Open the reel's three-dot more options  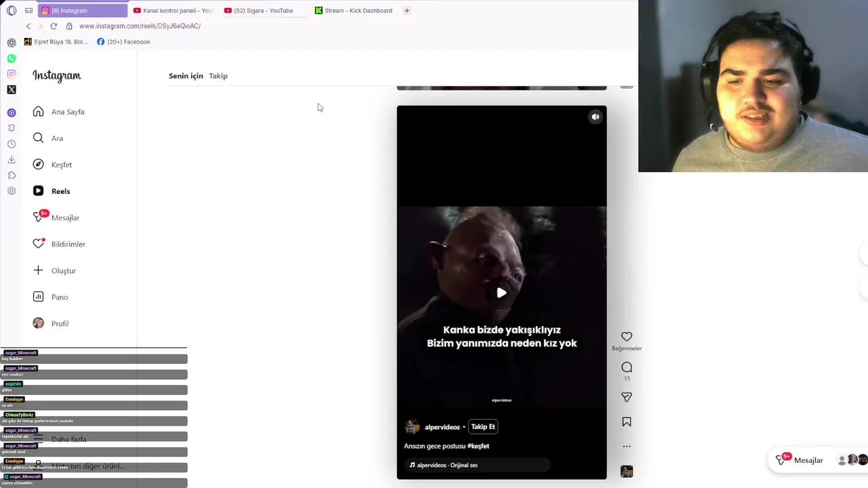627,447
